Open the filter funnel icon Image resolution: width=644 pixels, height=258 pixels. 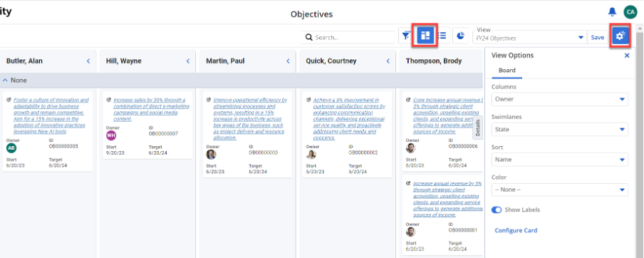[406, 36]
